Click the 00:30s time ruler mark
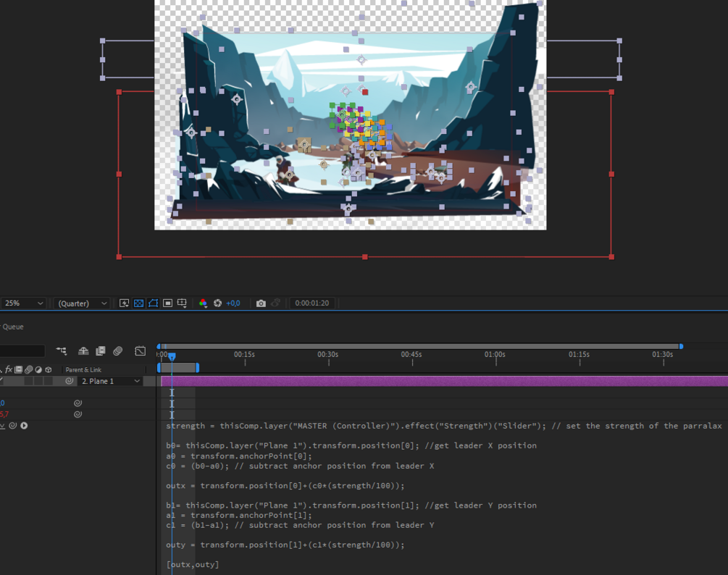728x575 pixels. pyautogui.click(x=328, y=354)
